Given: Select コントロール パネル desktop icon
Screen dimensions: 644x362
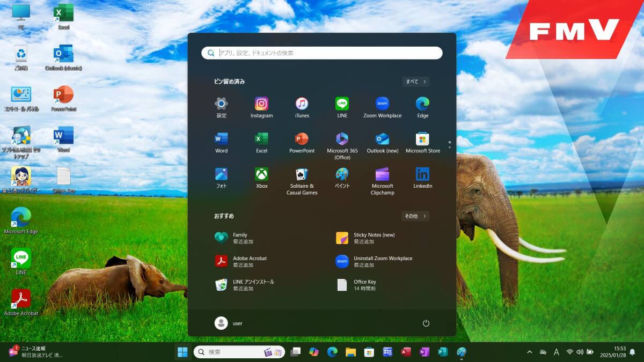Looking at the screenshot, I should pos(21,98).
